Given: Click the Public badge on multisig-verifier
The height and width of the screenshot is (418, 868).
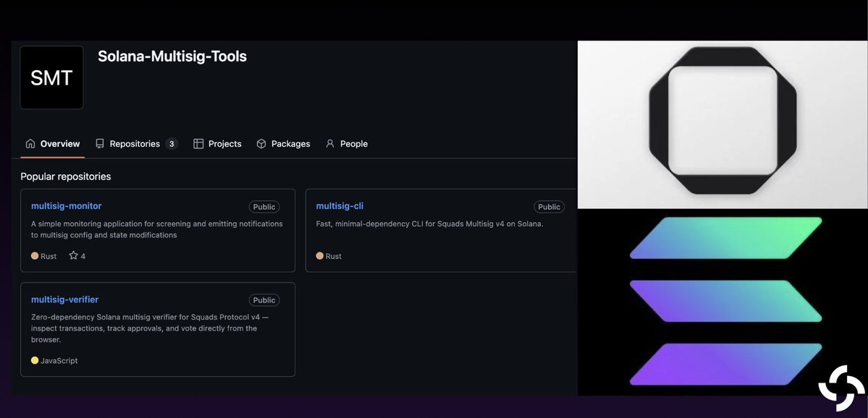Looking at the screenshot, I should pos(264,300).
